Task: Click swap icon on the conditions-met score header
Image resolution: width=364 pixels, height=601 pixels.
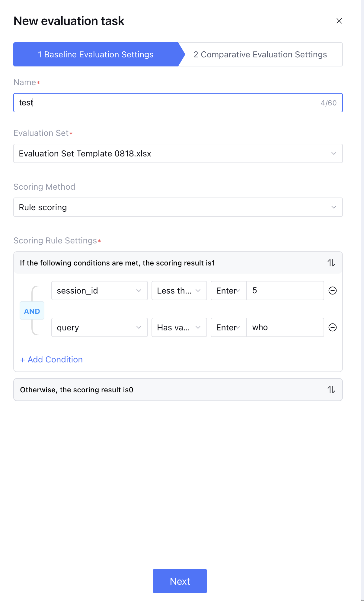Action: click(x=331, y=263)
